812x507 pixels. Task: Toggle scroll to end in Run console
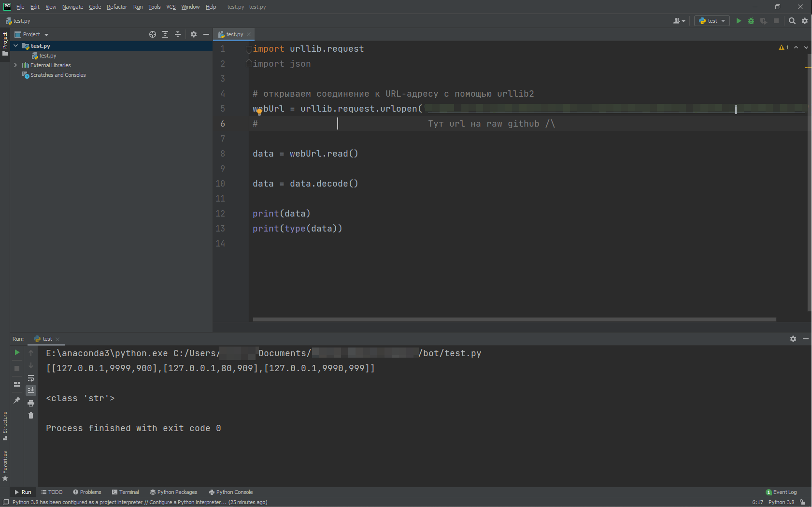click(31, 391)
